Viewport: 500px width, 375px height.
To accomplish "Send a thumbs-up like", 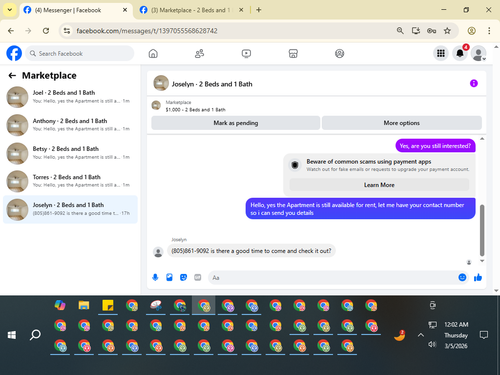I will coord(478,277).
